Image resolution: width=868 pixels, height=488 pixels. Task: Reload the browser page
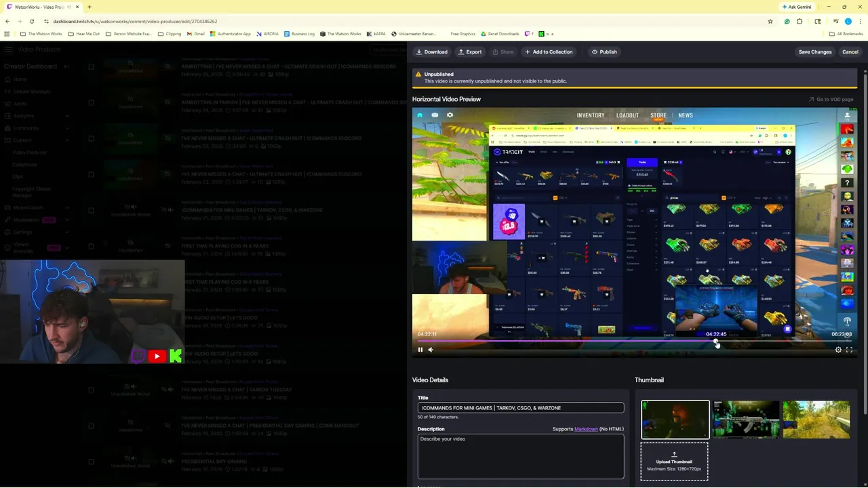(32, 21)
